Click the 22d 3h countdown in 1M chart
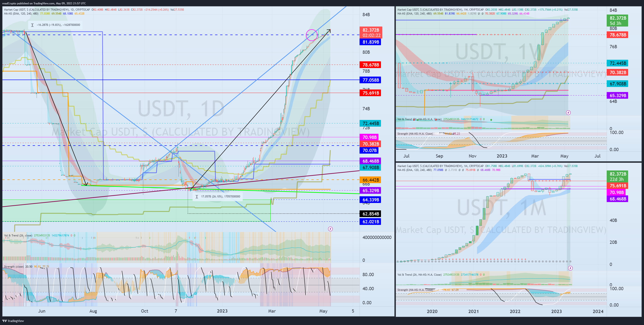The width and height of the screenshot is (644, 325). click(x=617, y=179)
